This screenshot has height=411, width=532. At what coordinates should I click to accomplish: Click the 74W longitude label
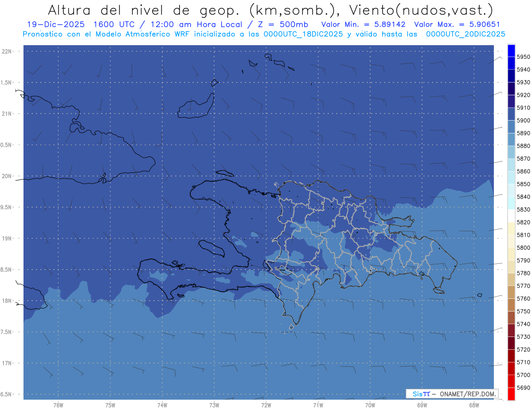click(x=162, y=405)
